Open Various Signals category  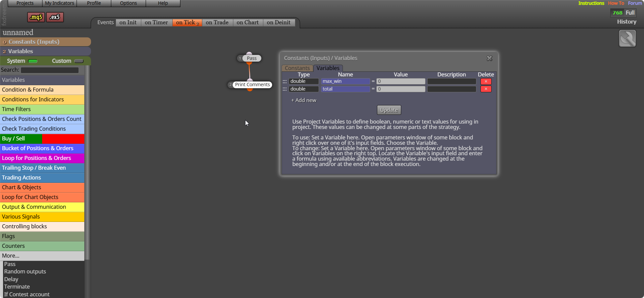(x=42, y=217)
